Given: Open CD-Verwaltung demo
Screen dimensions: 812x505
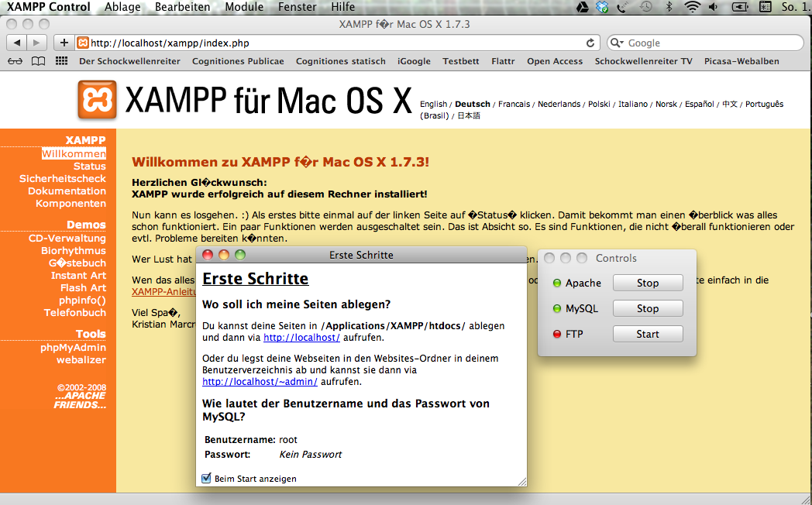Looking at the screenshot, I should tap(67, 238).
